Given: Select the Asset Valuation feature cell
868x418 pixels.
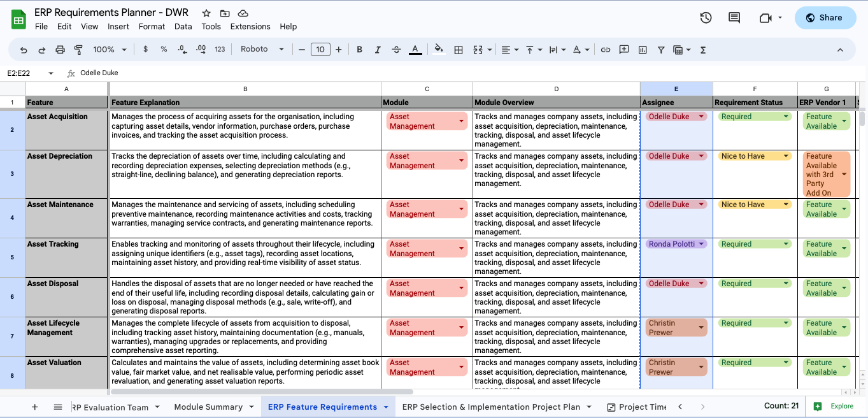Looking at the screenshot, I should [x=67, y=373].
